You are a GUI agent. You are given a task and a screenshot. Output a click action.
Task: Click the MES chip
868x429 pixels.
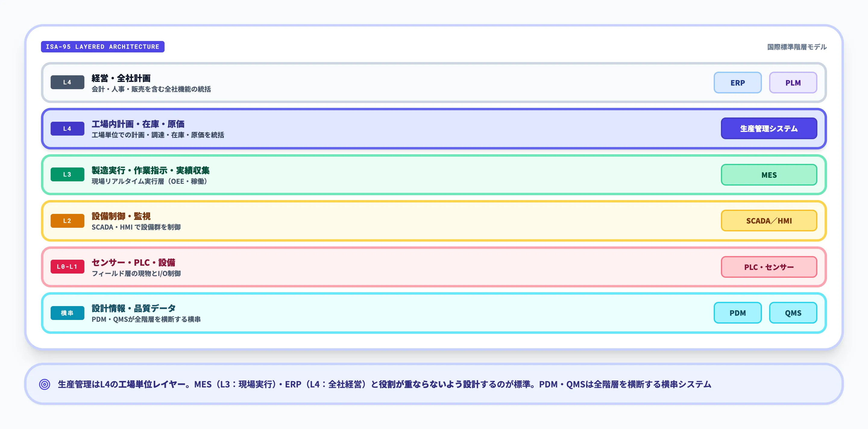point(769,175)
